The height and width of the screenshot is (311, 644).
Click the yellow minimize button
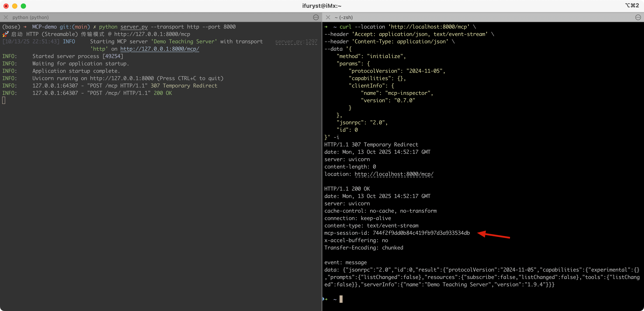15,6
